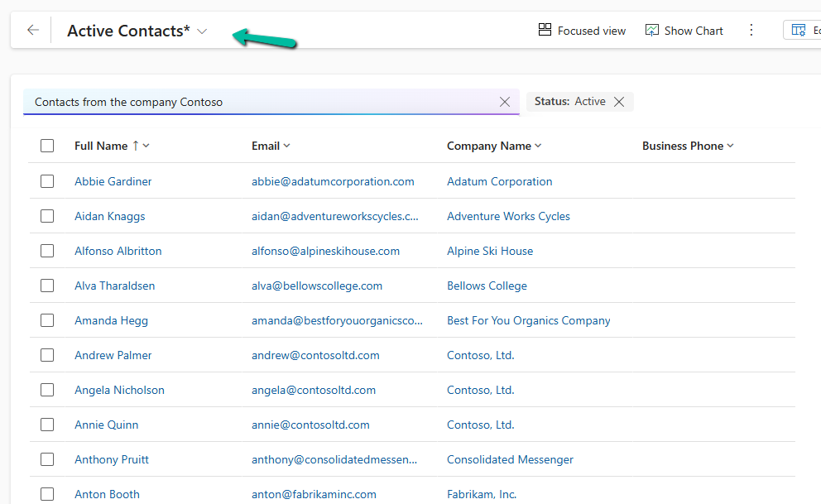Viewport: 821px width, 504px height.
Task: Open Company Name column options
Action: click(x=538, y=146)
